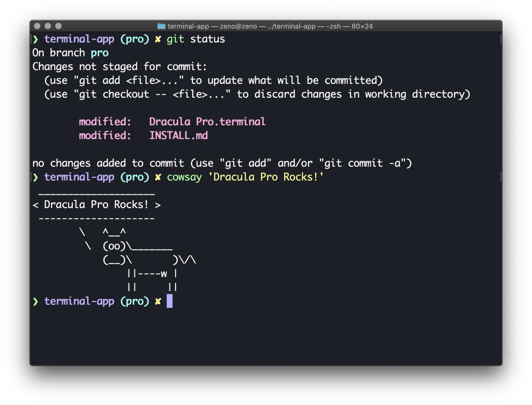This screenshot has width=532, height=405.
Task: Select the modified file INSTALL.md
Action: coord(178,135)
